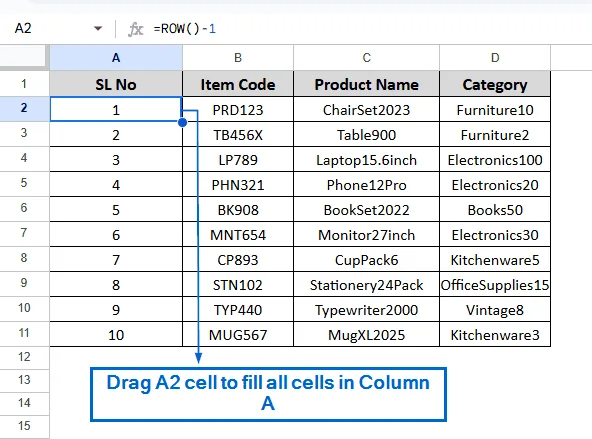Select row 5 header
Screen dimensions: 592x439
click(x=24, y=183)
